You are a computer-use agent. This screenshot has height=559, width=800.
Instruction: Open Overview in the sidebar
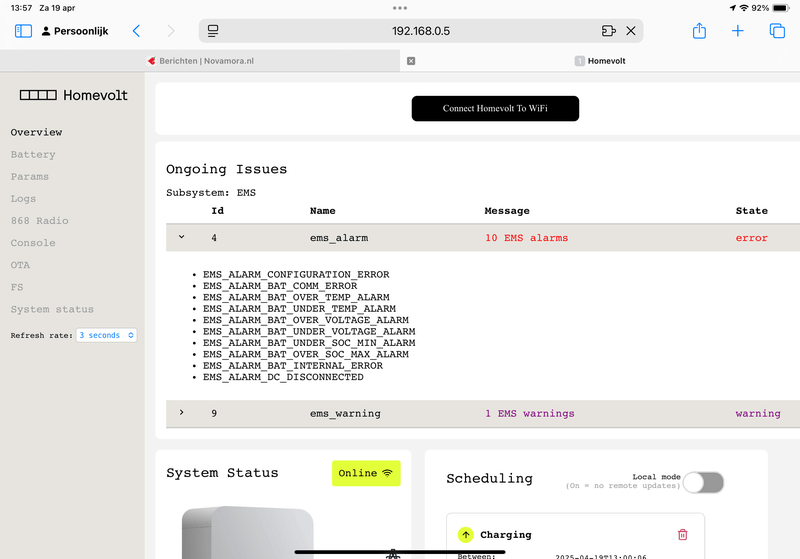(x=36, y=132)
